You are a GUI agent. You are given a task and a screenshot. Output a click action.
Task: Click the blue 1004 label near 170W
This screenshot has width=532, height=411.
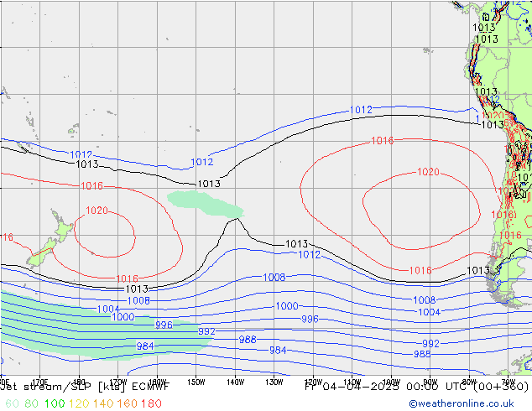[108, 310]
